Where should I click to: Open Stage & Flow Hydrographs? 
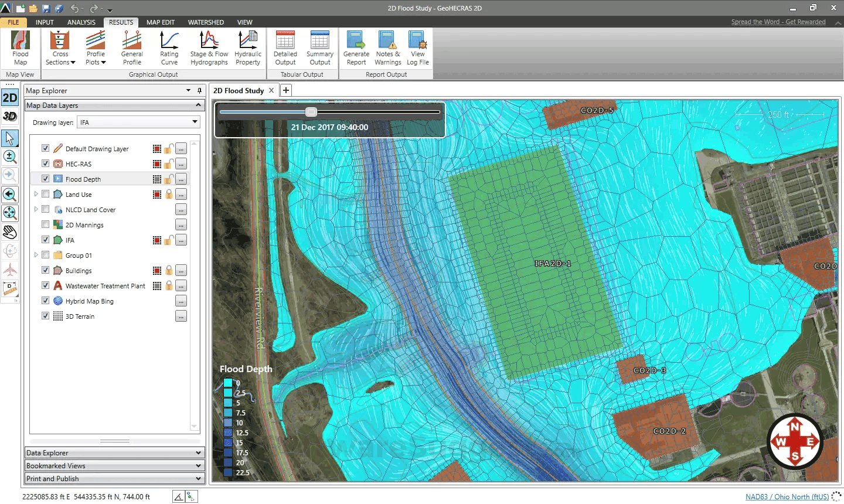[x=209, y=47]
